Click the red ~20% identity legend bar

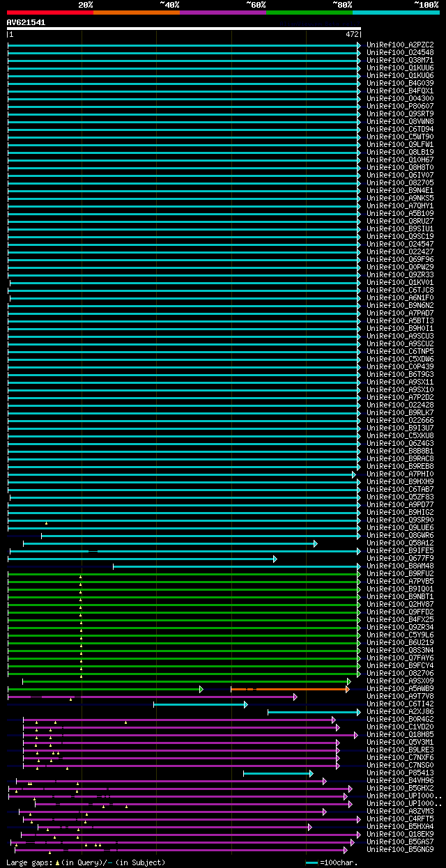point(49,13)
